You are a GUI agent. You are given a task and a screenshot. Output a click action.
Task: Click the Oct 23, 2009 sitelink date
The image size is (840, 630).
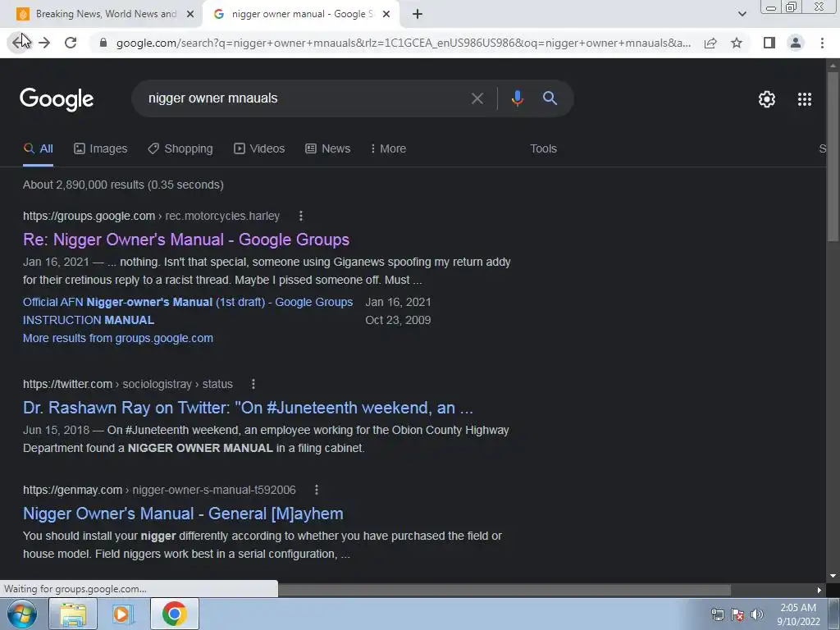tap(398, 321)
